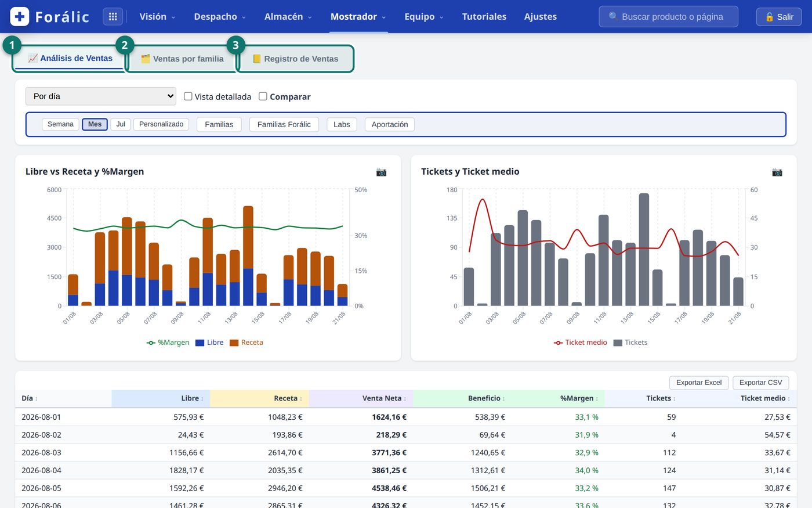Click the search magnifier icon
The width and height of the screenshot is (812, 508).
coord(613,17)
